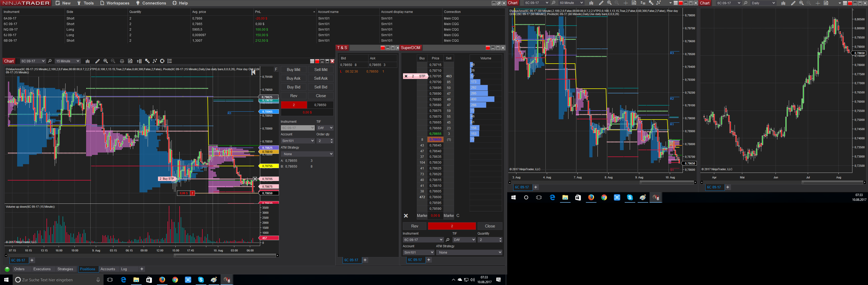Image resolution: width=868 pixels, height=285 pixels.
Task: Search instrument next to SuperDOM Instrument field
Action: point(447,240)
